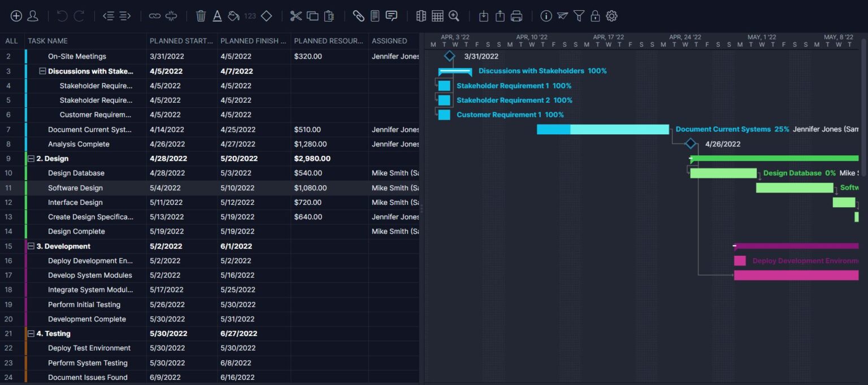Image resolution: width=868 pixels, height=385 pixels.
Task: Click the Document Current Systems progress bar
Action: [602, 129]
